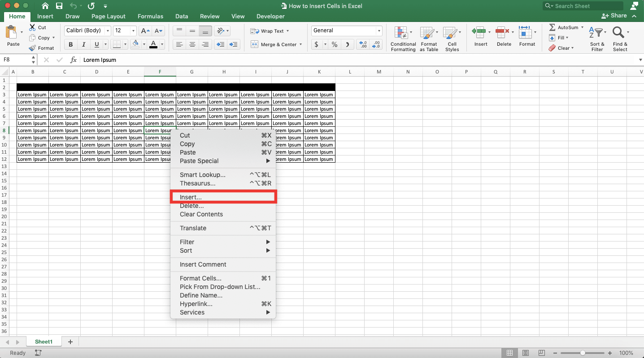
Task: Apply currency format with the dollar icon
Action: coord(317,44)
